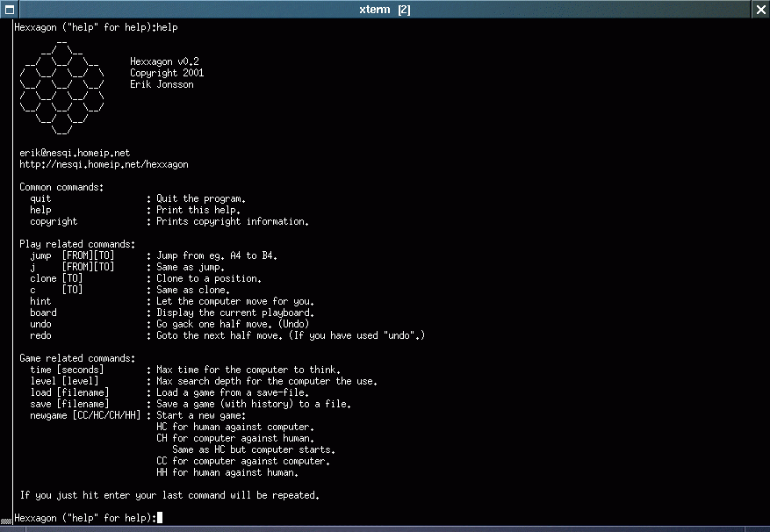The image size is (770, 532).
Task: Click the "jump [FROM][TO]" command
Action: tap(72, 255)
